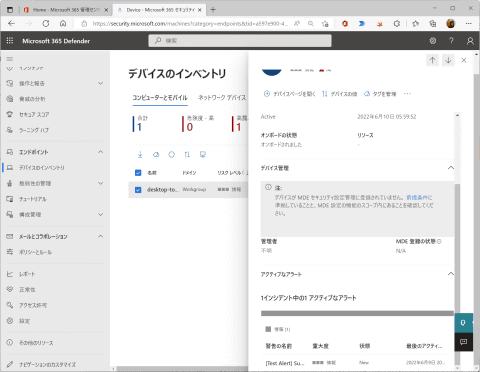The image size is (480, 372).
Task: Open レポート in the sidebar
Action: (27, 274)
